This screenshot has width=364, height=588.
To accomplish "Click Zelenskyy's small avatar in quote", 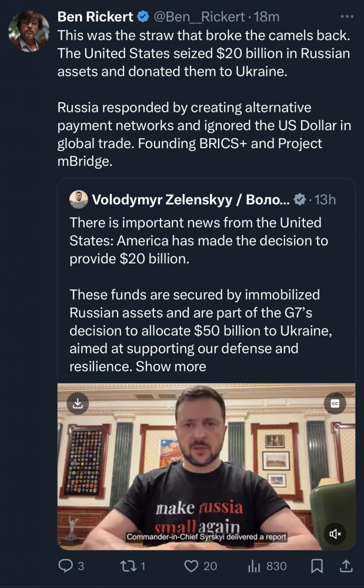I will coord(78,200).
